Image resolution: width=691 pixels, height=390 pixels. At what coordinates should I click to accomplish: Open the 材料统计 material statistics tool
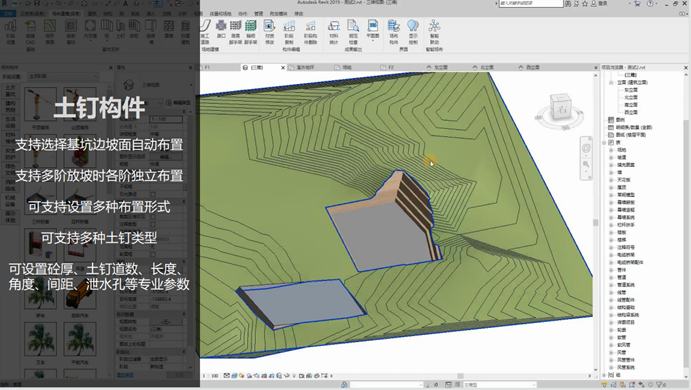(x=334, y=32)
